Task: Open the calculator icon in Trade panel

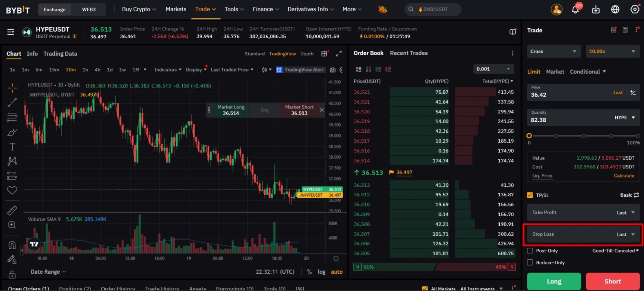Action: pyautogui.click(x=625, y=30)
